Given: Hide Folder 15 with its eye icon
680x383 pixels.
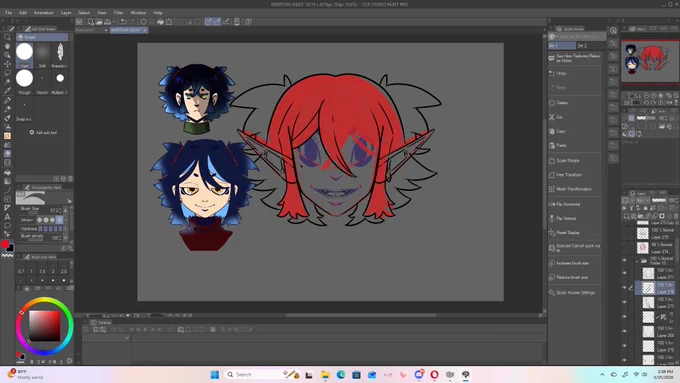Looking at the screenshot, I should (624, 261).
